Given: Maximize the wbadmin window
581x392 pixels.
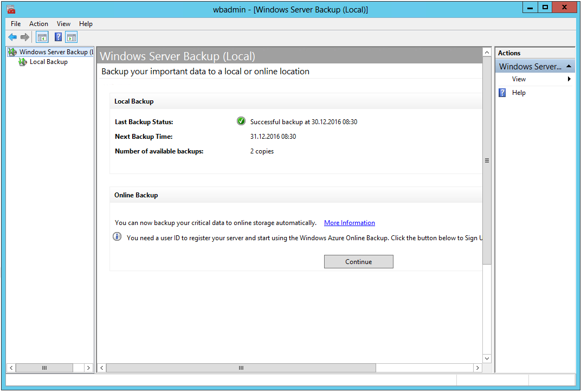Looking at the screenshot, I should pos(545,7).
